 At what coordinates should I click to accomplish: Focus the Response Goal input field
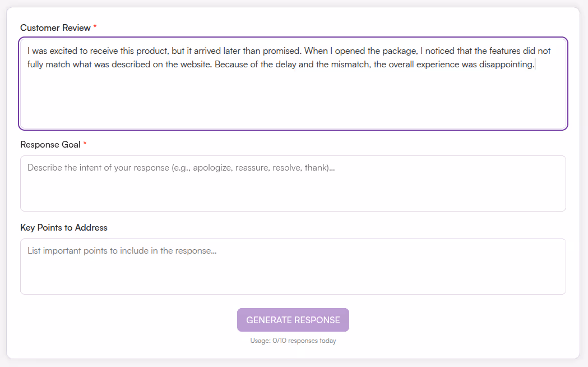[293, 182]
